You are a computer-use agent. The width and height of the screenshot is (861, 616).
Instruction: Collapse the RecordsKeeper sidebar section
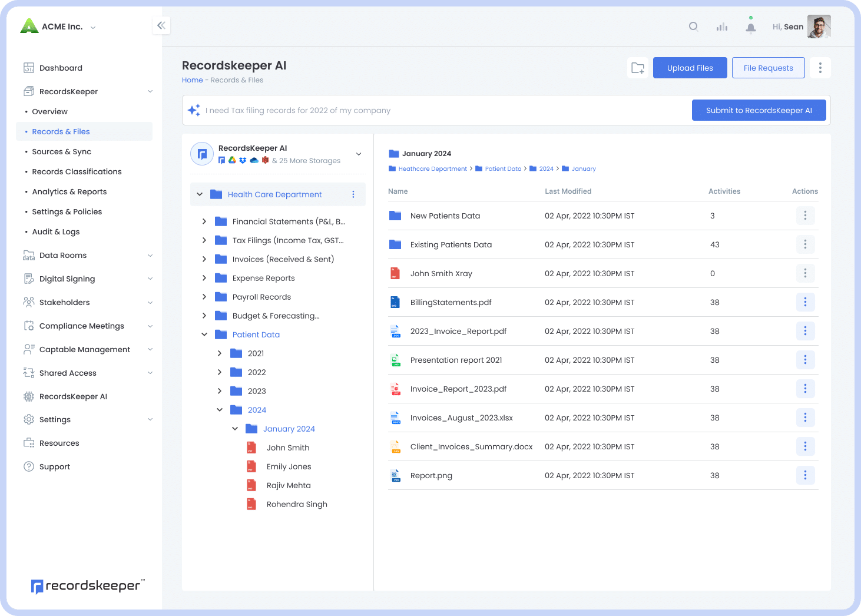[x=150, y=91]
